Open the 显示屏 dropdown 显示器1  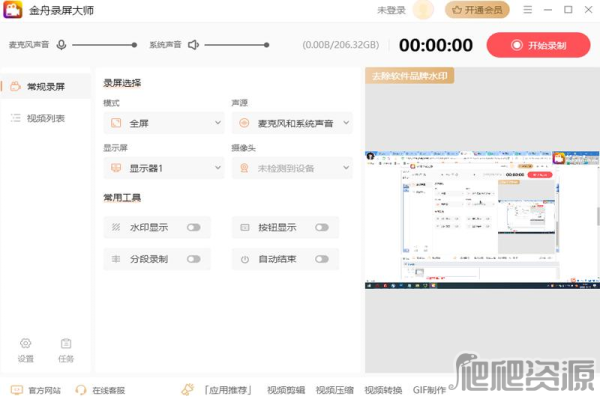[x=164, y=168]
